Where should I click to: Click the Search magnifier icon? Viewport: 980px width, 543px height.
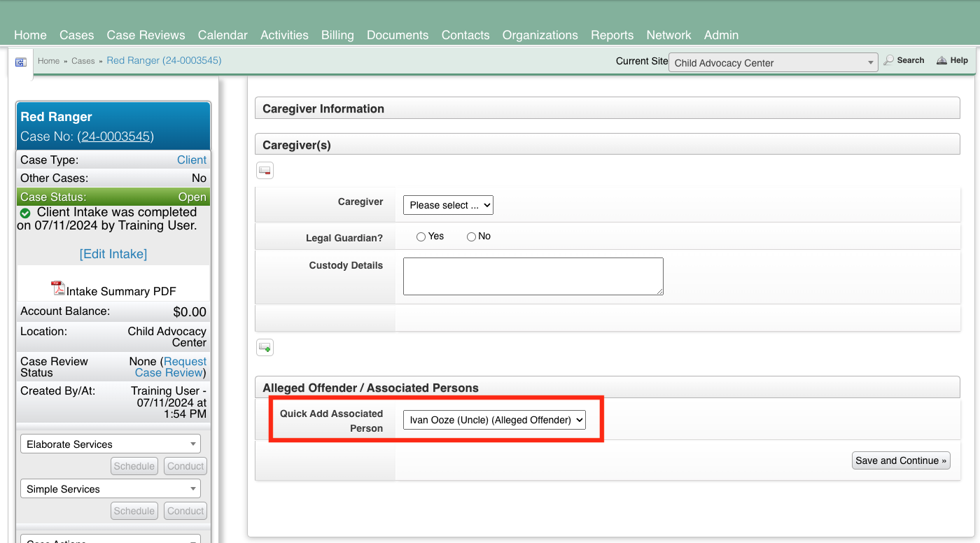click(889, 61)
